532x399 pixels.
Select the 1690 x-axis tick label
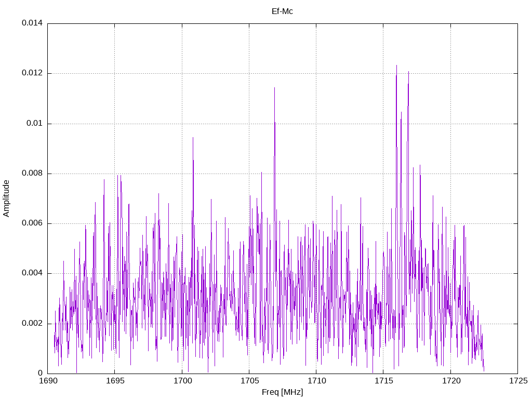click(x=48, y=381)
